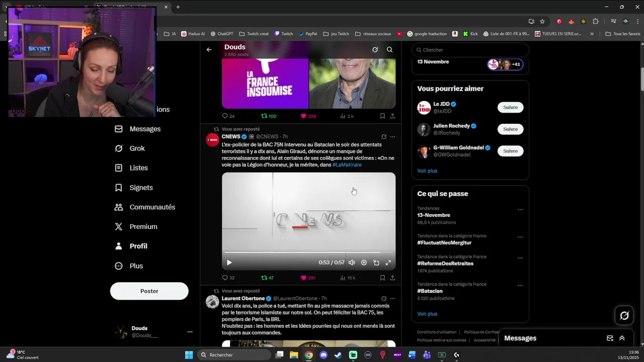Open the Twitch bookmark in bookmarks bar

(284, 34)
